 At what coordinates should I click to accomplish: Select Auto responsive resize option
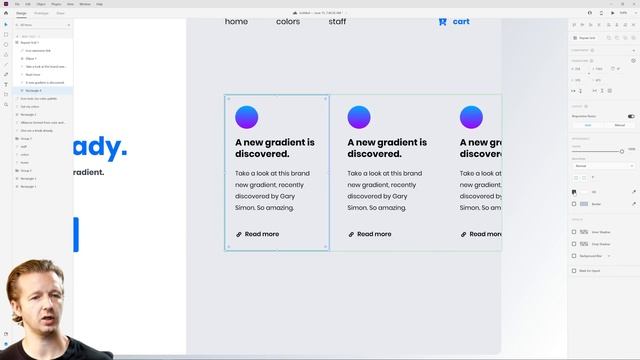(x=588, y=125)
